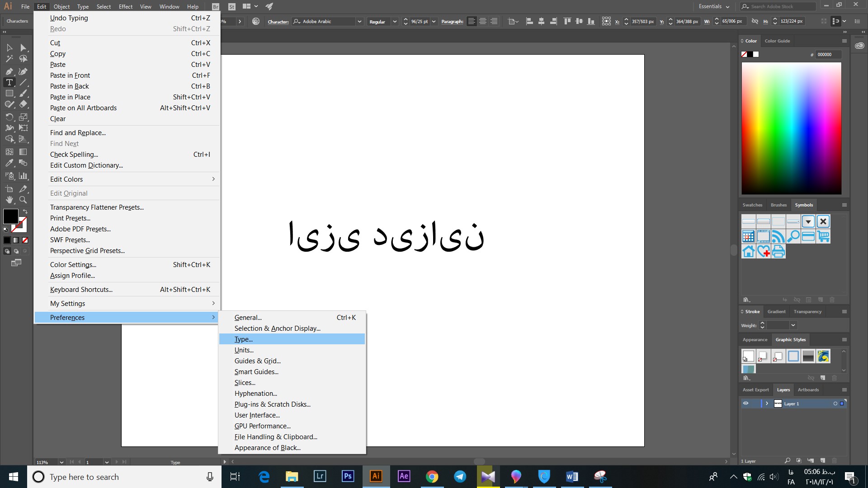Select the Eyedropper tool
The width and height of the screenshot is (868, 488).
[9, 163]
